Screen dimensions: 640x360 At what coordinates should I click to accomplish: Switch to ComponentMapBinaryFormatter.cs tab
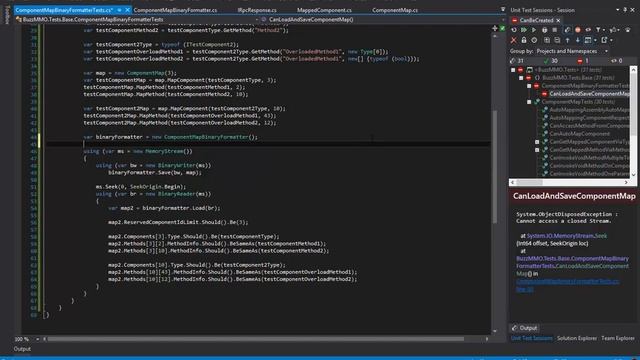pos(175,10)
